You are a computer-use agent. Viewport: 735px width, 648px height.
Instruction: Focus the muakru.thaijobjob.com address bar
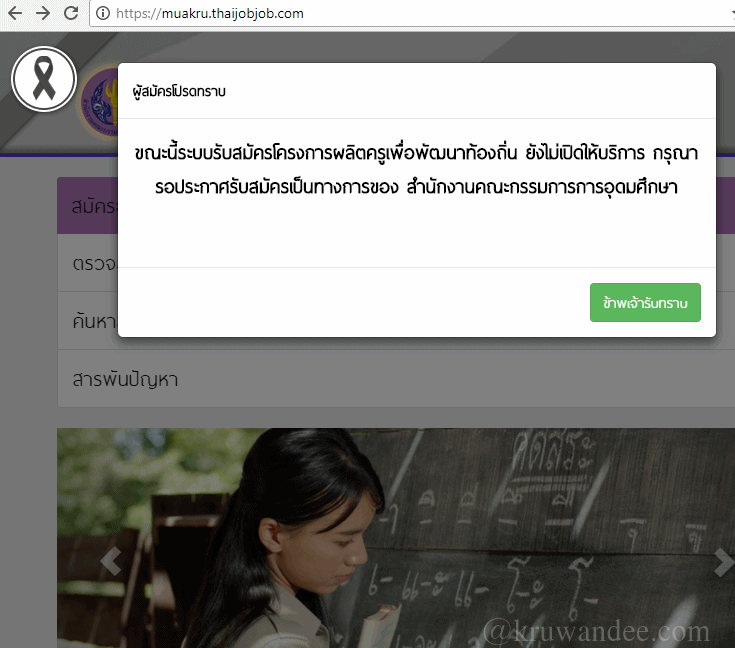[x=400, y=14]
